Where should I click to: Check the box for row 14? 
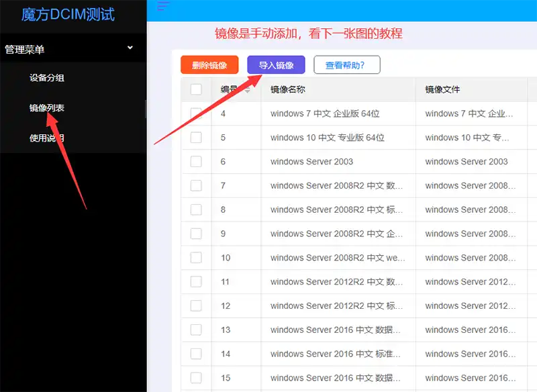(x=196, y=354)
